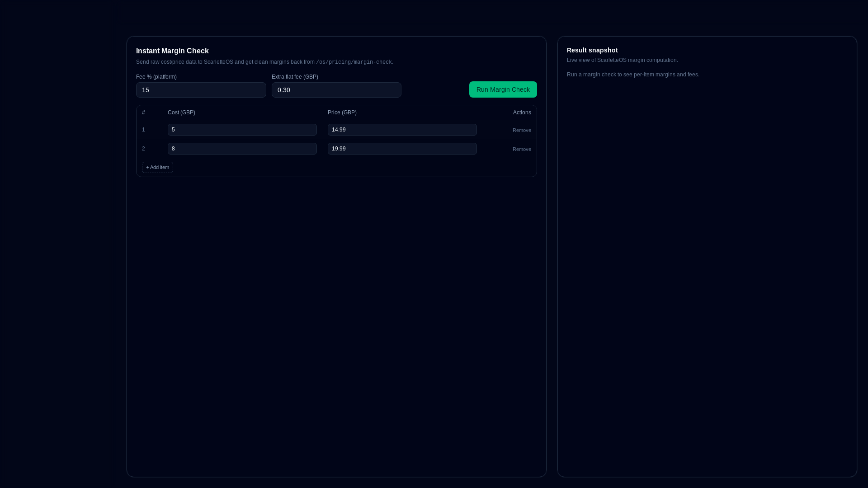The width and height of the screenshot is (868, 488).
Task: Click the Extra flat fee (GBP) label
Action: [295, 77]
